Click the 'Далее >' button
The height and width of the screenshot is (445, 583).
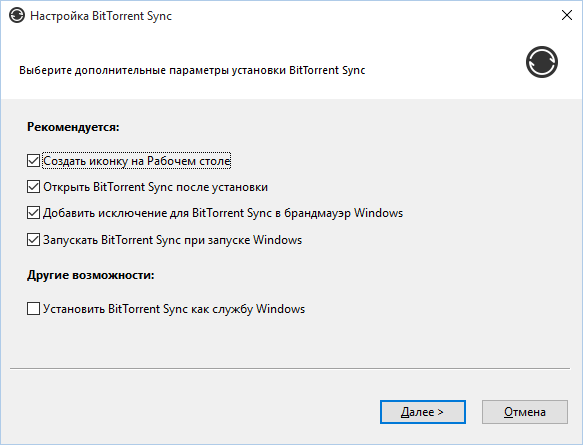423,412
